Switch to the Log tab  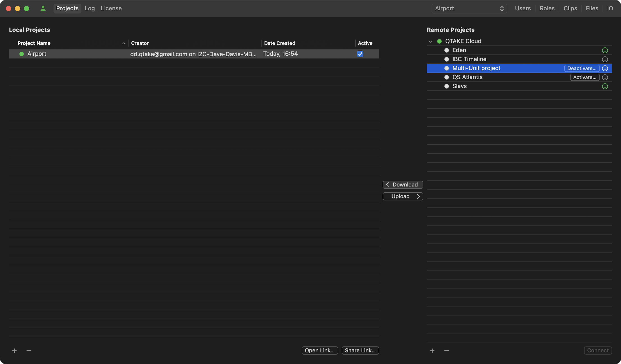click(90, 8)
